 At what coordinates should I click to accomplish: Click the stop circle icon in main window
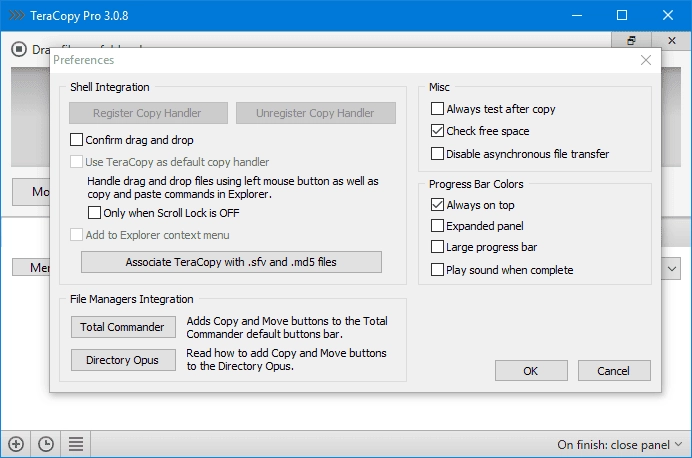point(19,49)
